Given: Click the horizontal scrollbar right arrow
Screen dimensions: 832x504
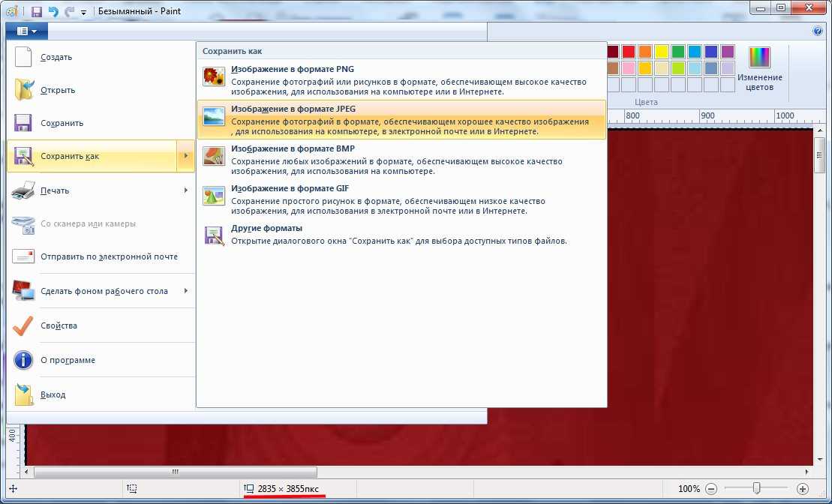Looking at the screenshot, I should [x=807, y=472].
